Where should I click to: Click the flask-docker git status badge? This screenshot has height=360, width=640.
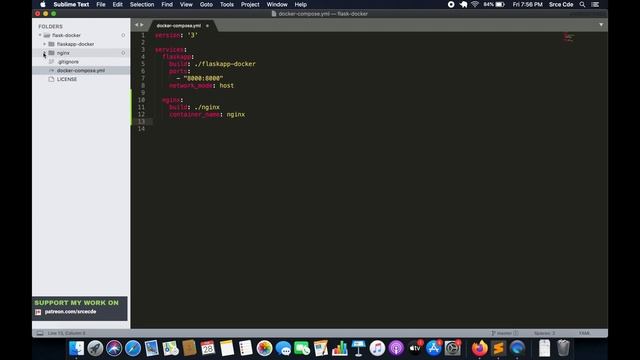(x=123, y=35)
